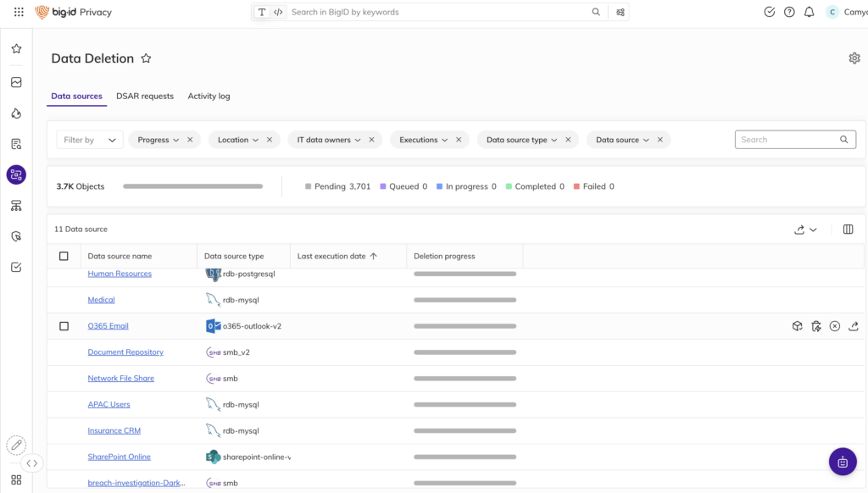
Task: Switch to the DSAR requests tab
Action: (145, 96)
